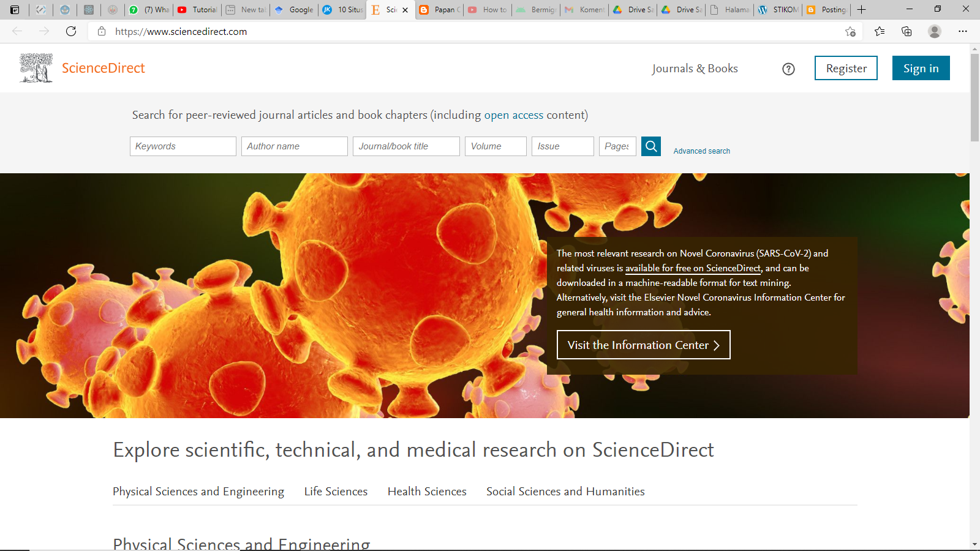Screen dimensions: 980x551
Task: Select the Life Sciences tab
Action: pyautogui.click(x=336, y=492)
